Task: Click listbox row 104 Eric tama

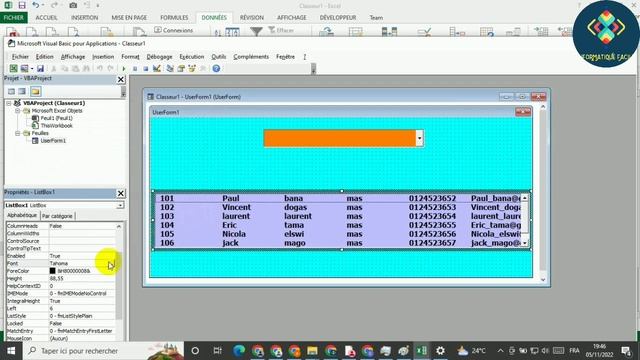Action: point(338,225)
